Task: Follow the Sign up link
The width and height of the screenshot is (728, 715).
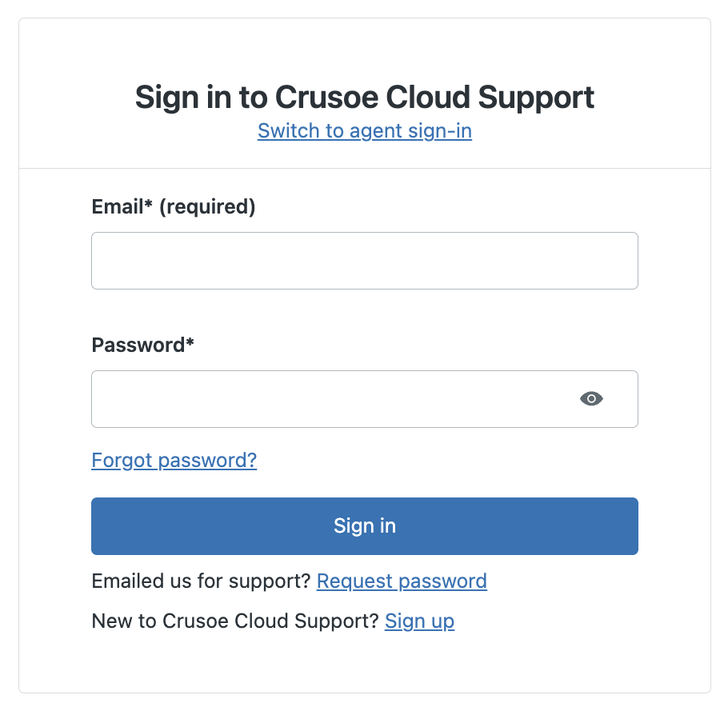Action: coord(419,621)
